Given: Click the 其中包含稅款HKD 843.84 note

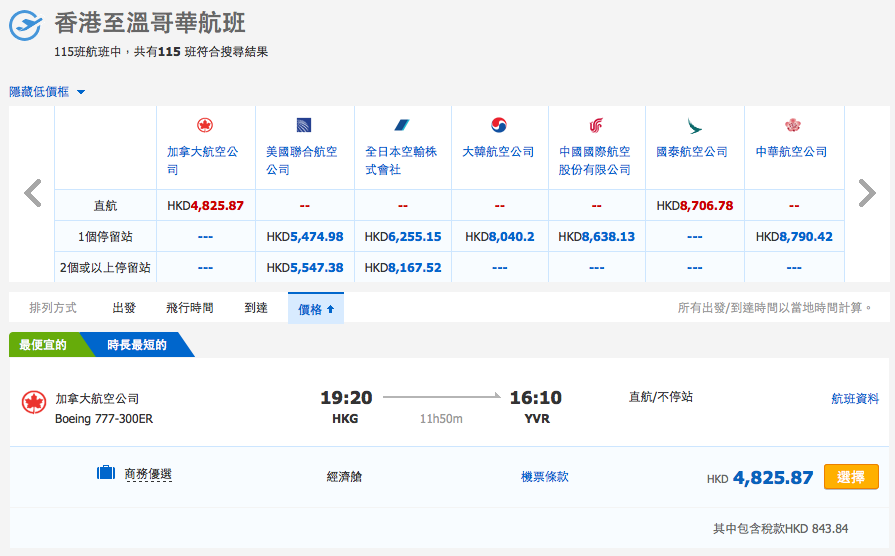Looking at the screenshot, I should (x=780, y=529).
